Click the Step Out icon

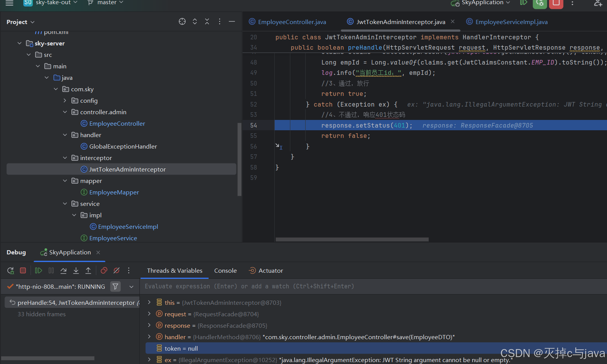point(88,270)
